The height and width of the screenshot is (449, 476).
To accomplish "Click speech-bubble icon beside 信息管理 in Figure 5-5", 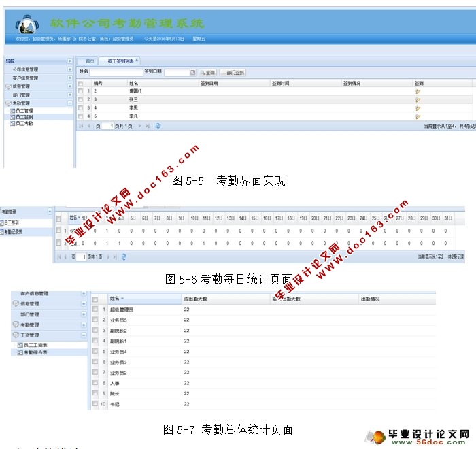I will pyautogui.click(x=8, y=86).
